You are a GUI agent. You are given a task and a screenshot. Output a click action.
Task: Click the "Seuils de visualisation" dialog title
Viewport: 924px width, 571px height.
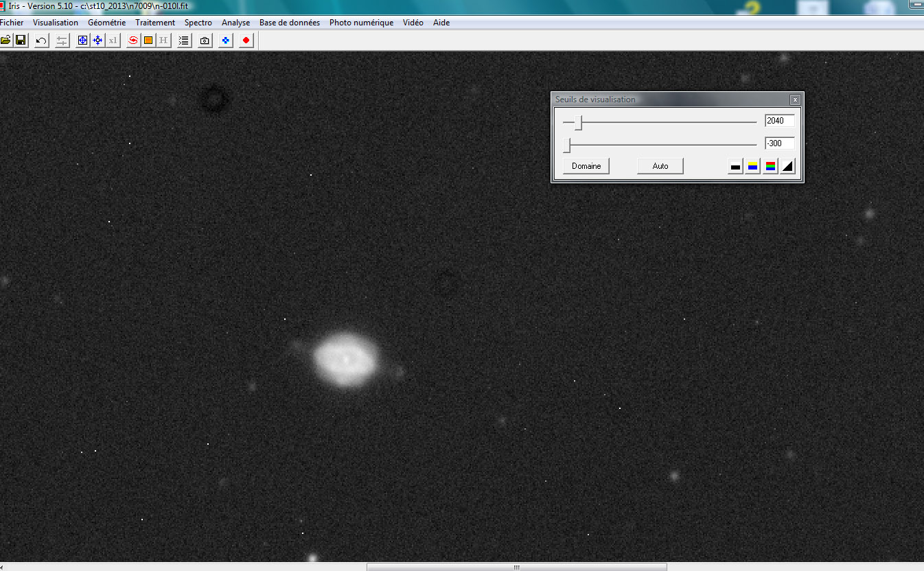tap(595, 100)
